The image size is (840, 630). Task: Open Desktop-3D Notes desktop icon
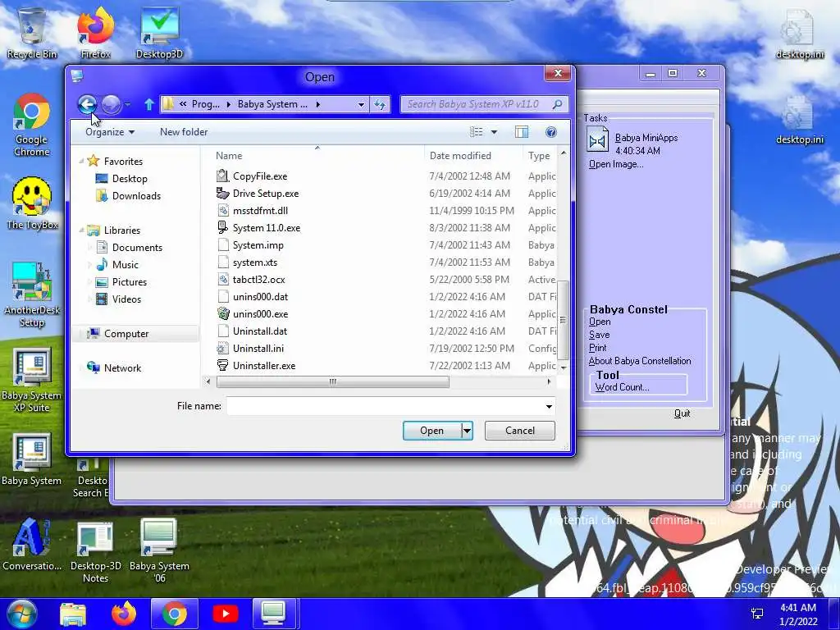pos(95,550)
